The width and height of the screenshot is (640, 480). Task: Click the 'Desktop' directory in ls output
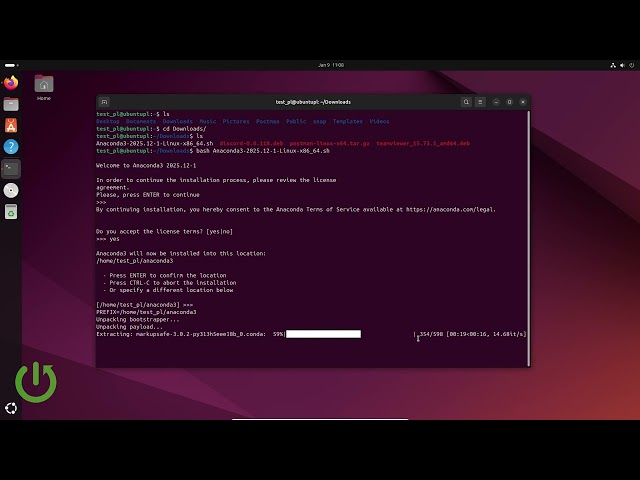pyautogui.click(x=108, y=121)
